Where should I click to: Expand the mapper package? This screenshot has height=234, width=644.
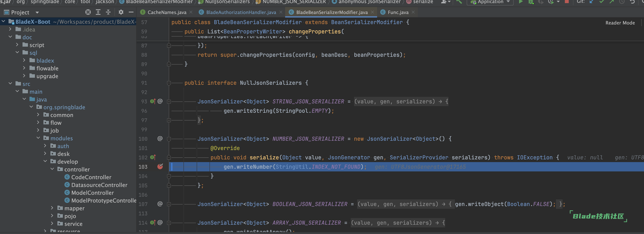pos(52,208)
